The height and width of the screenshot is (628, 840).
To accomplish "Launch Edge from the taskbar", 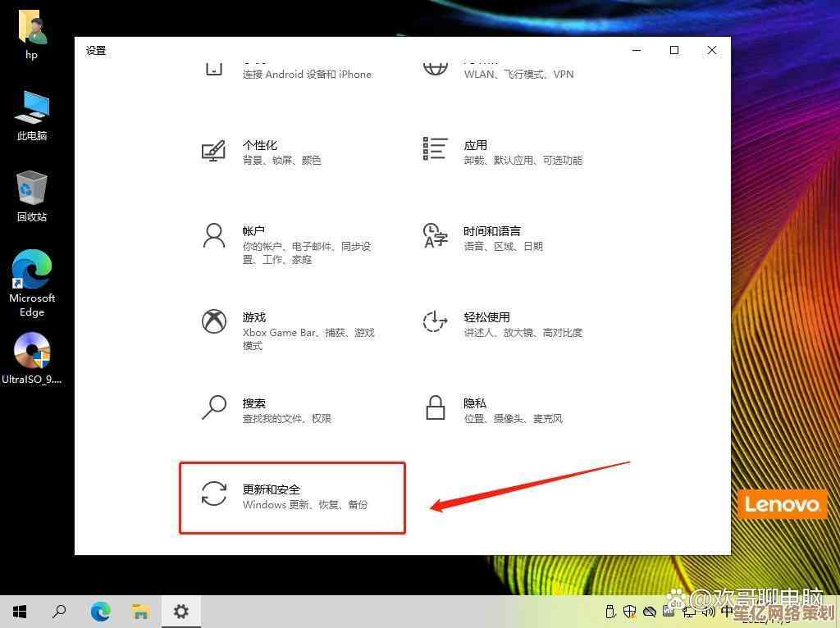I will tap(100, 612).
